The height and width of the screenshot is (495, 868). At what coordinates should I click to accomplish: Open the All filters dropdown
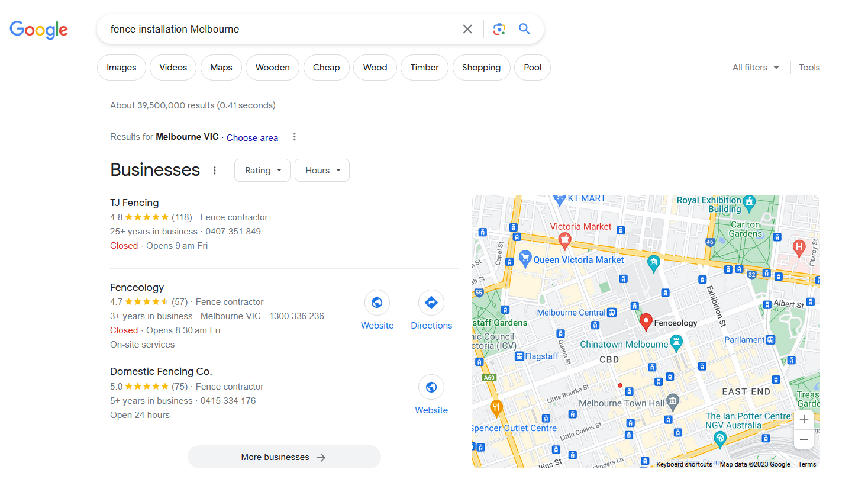(x=756, y=67)
